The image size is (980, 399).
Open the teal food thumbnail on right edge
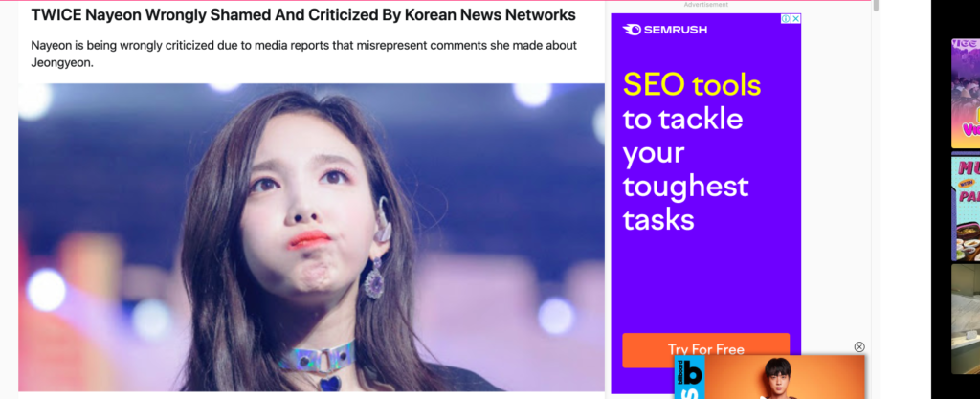pos(966,209)
